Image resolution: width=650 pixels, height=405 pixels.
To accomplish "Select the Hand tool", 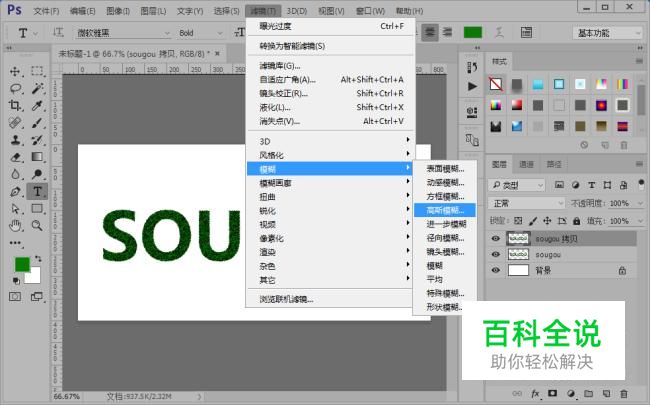I will point(16,225).
